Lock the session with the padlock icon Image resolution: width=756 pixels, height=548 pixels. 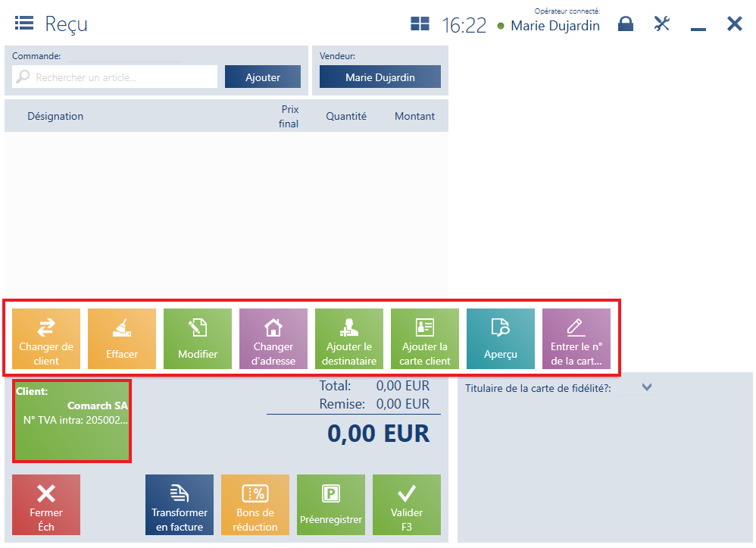coord(626,23)
